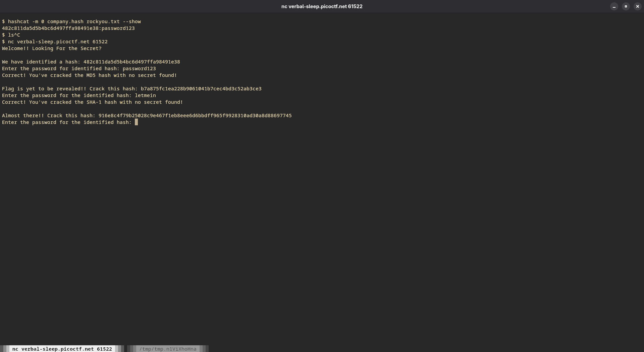Click the MD5 hash after 'We have identified a hash'
This screenshot has height=352, width=644.
coord(131,62)
